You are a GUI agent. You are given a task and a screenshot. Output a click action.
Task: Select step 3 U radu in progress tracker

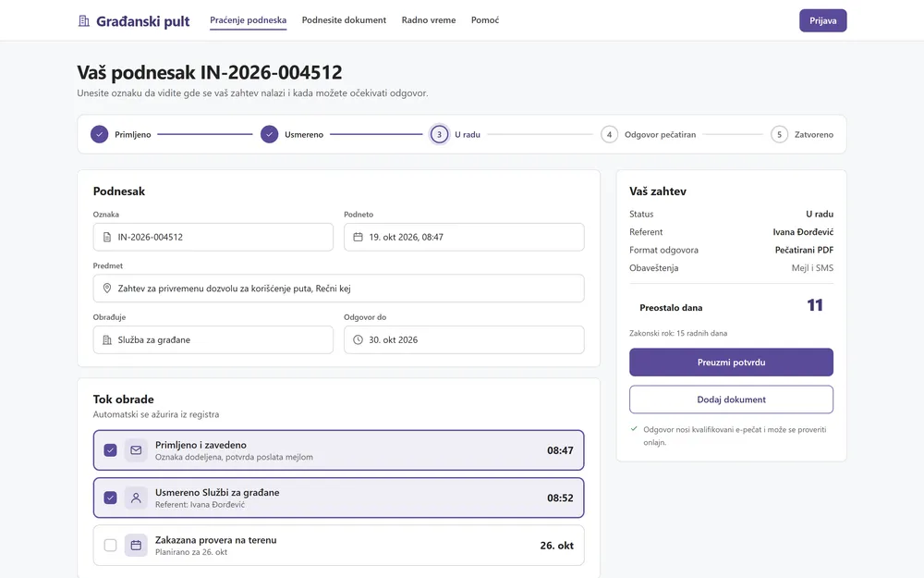click(455, 134)
